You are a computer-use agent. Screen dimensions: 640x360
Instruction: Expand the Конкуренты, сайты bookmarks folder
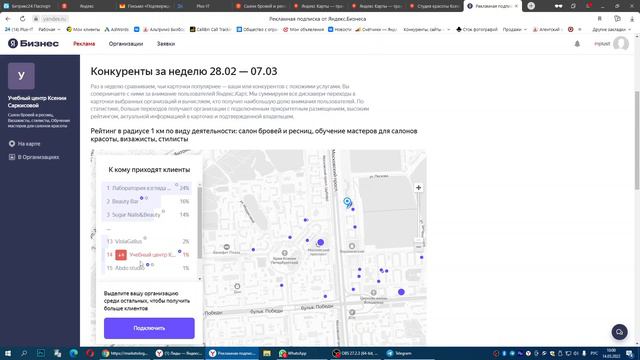click(x=427, y=29)
